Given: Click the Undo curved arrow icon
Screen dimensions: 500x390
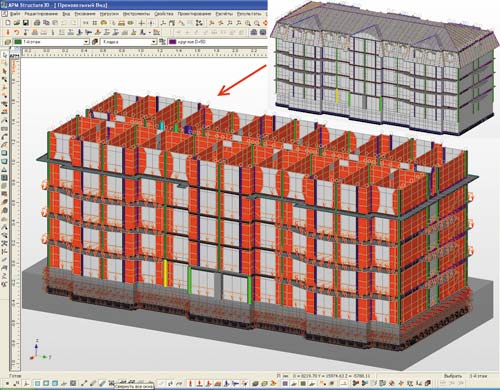Looking at the screenshot, I should [x=17, y=32].
